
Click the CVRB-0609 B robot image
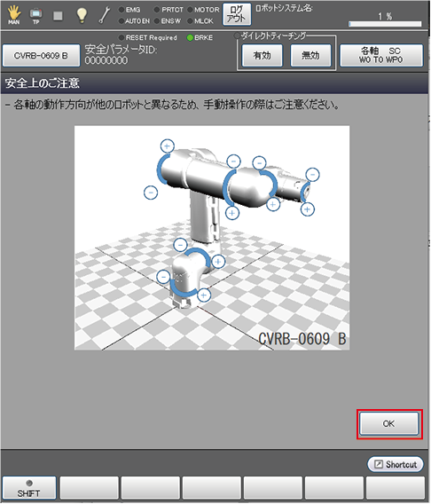[x=212, y=238]
